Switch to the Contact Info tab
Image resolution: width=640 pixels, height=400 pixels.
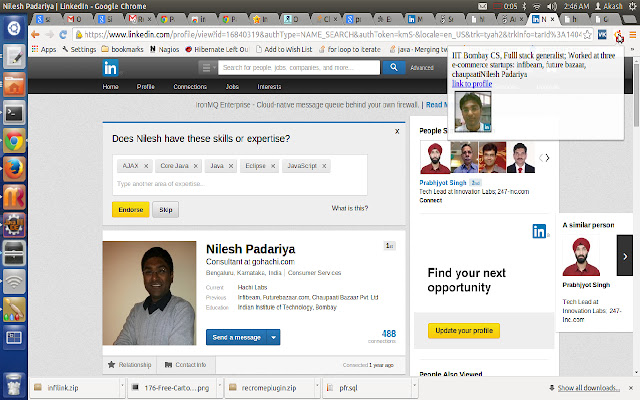coord(186,365)
